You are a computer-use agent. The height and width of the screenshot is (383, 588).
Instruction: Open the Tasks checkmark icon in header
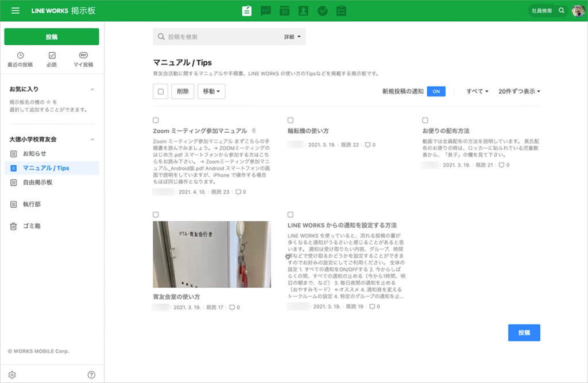tap(322, 11)
